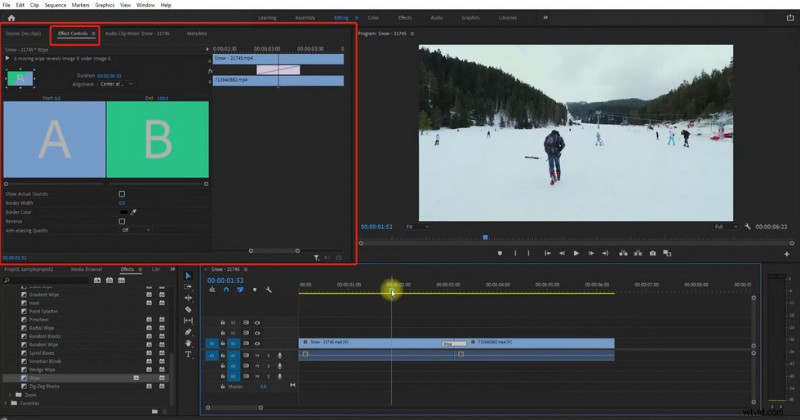The width and height of the screenshot is (800, 420).
Task: Select the Type tool
Action: point(188,354)
